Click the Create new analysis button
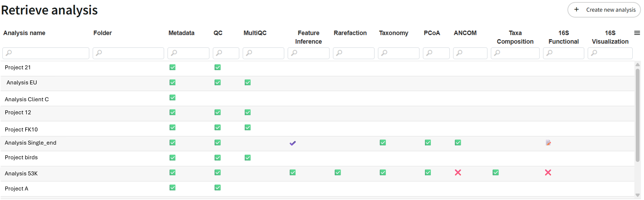 pos(604,10)
